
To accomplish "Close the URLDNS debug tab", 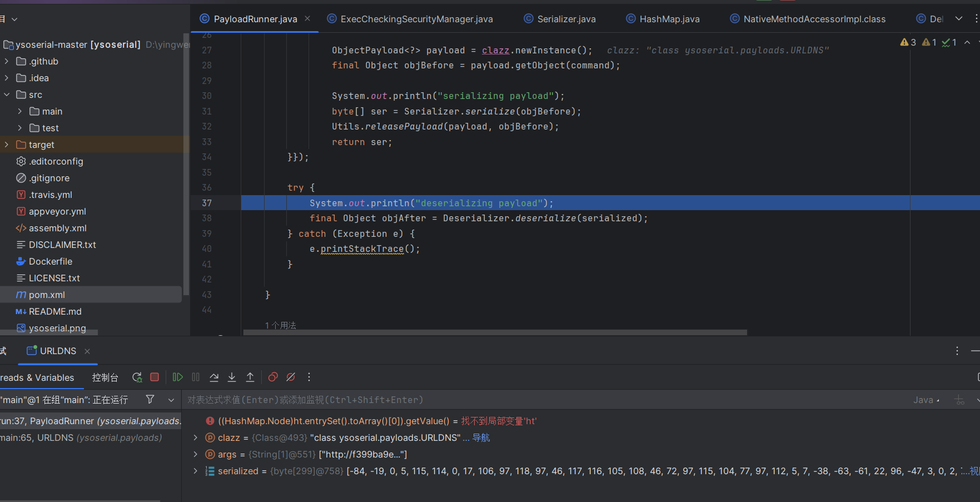I will coord(87,351).
